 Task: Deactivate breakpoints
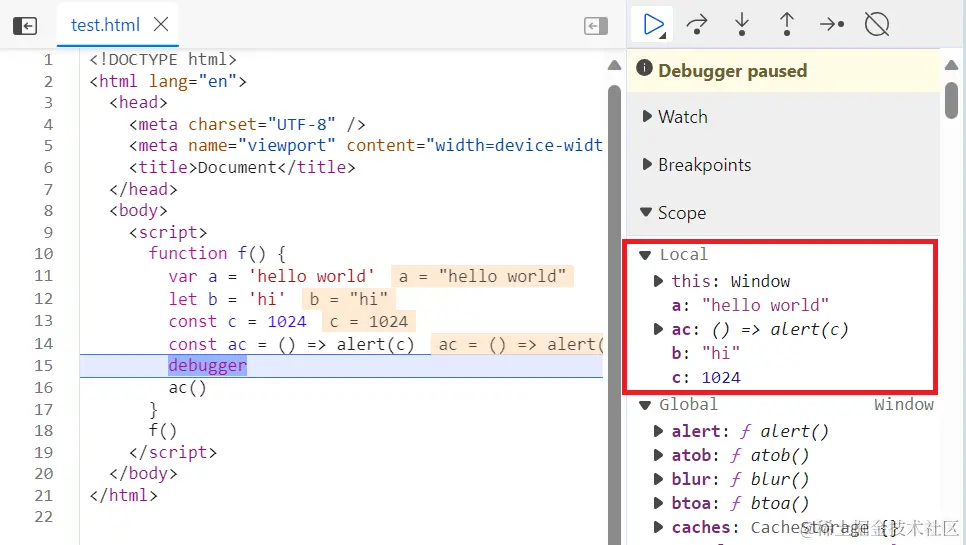click(x=877, y=25)
